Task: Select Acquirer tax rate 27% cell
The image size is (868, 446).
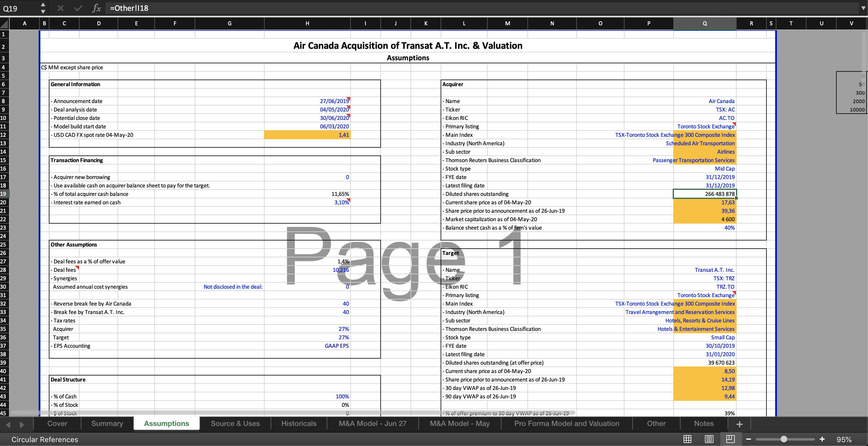Action: pos(307,329)
